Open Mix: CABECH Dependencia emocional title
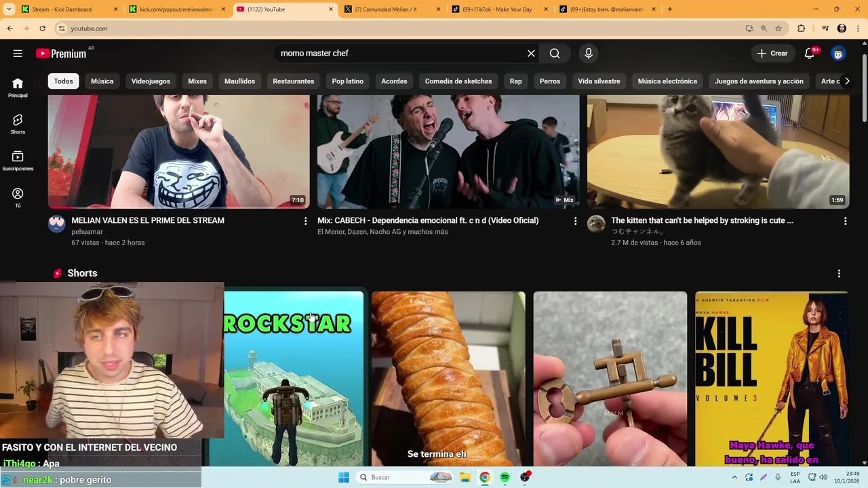This screenshot has height=488, width=868. [x=428, y=221]
